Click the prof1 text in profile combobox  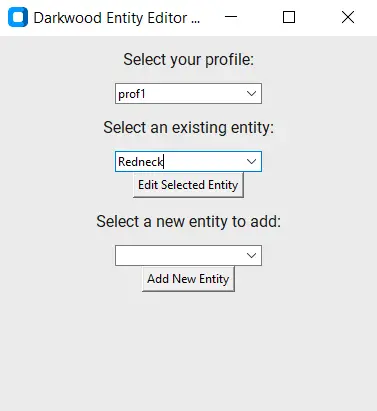[132, 94]
